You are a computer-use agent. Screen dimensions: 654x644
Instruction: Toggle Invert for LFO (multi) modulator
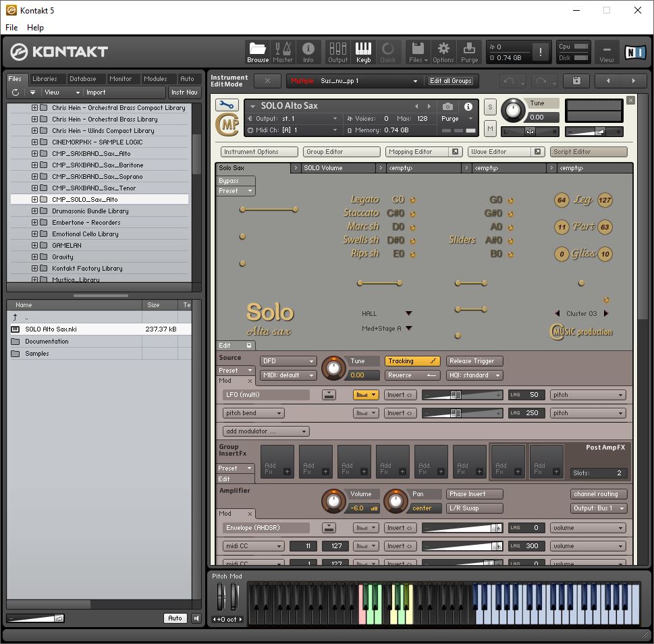coord(400,395)
